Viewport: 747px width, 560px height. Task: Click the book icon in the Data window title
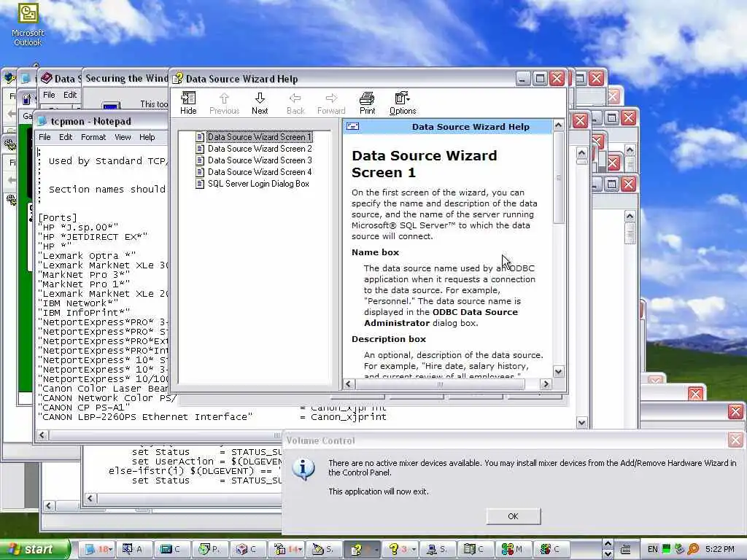pos(46,78)
